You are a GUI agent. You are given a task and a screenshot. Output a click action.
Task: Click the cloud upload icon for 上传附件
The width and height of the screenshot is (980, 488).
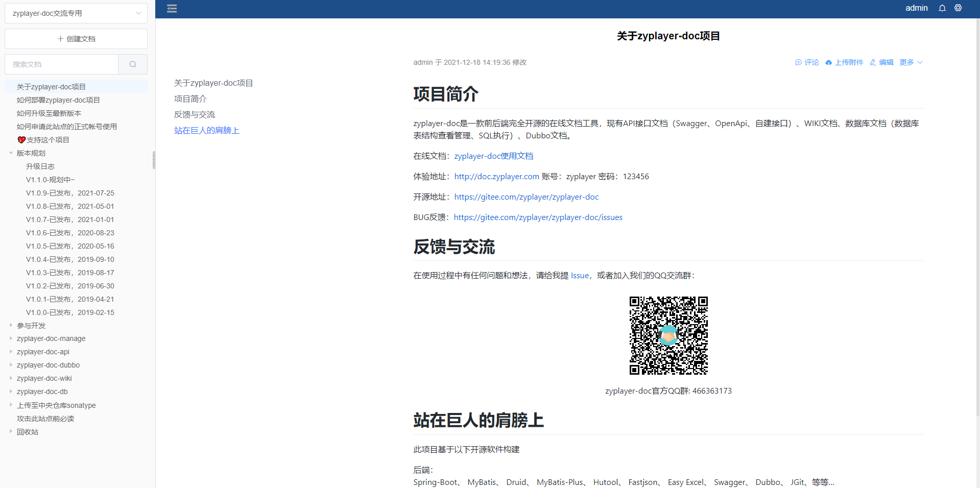(828, 62)
